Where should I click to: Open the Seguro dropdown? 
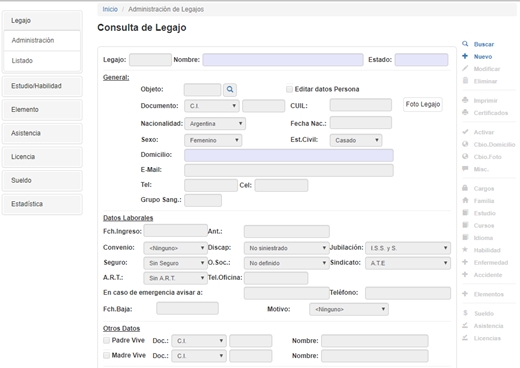[175, 263]
